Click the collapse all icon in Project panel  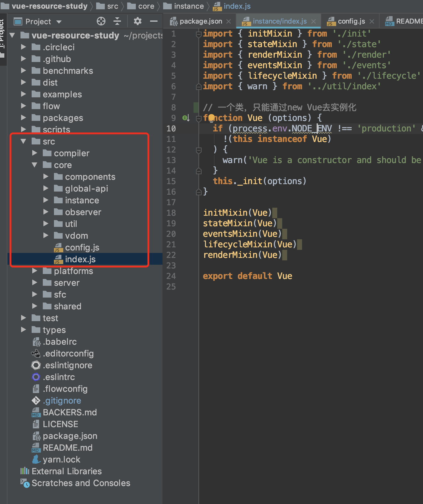[x=117, y=21]
